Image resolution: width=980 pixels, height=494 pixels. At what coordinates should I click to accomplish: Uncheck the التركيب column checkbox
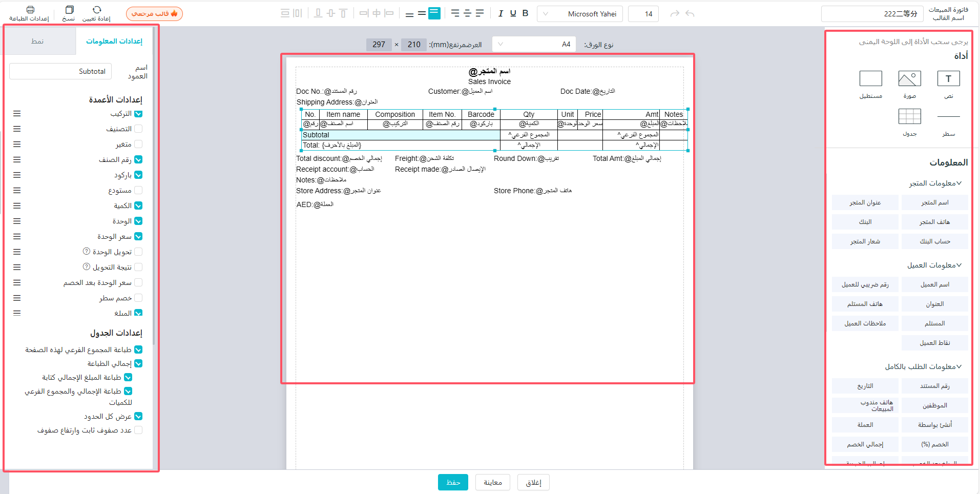coord(138,114)
